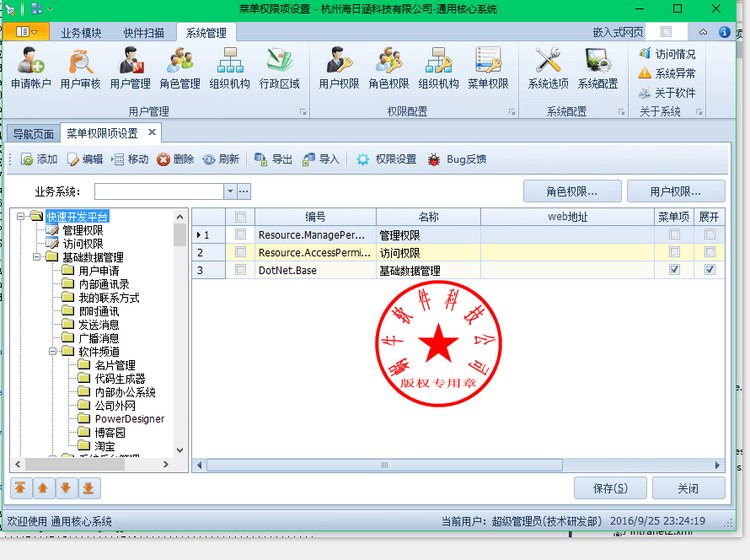Move item up one arrow button

[x=43, y=488]
